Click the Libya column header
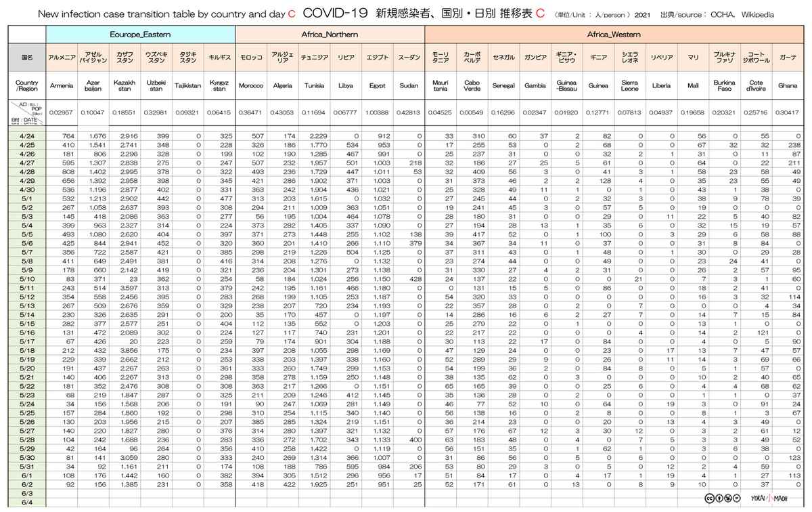The image size is (812, 512). (x=346, y=86)
